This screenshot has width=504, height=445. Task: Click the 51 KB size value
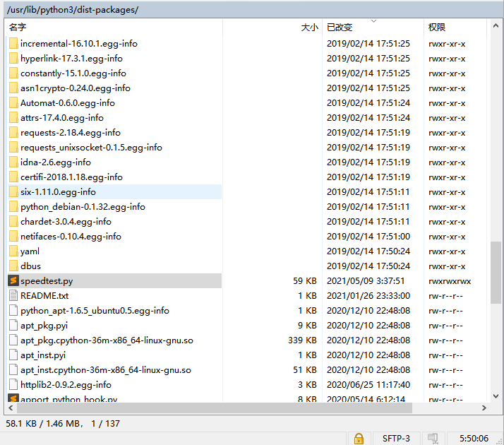click(305, 369)
